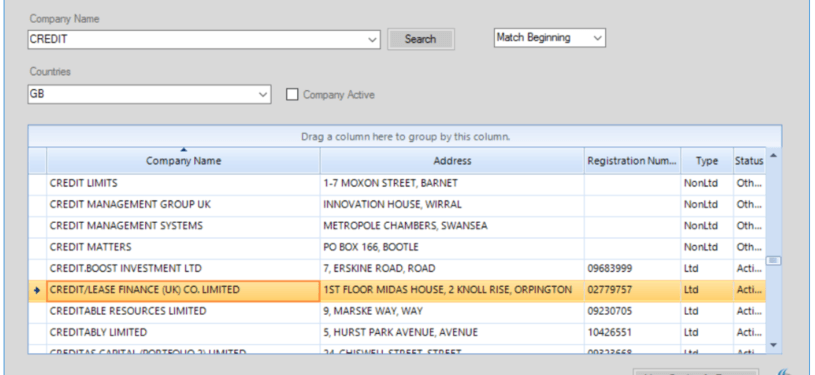
Task: Click the sort ascending arrow above Company Name
Action: point(183,150)
